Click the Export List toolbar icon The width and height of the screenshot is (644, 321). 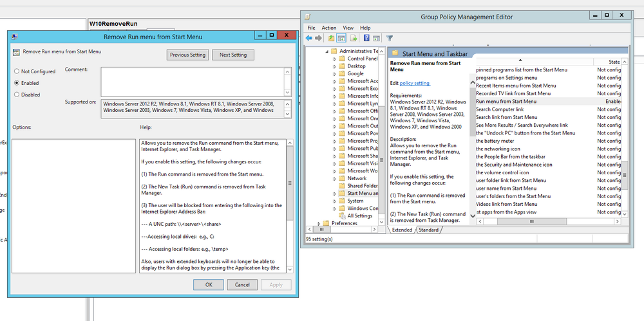tap(354, 38)
